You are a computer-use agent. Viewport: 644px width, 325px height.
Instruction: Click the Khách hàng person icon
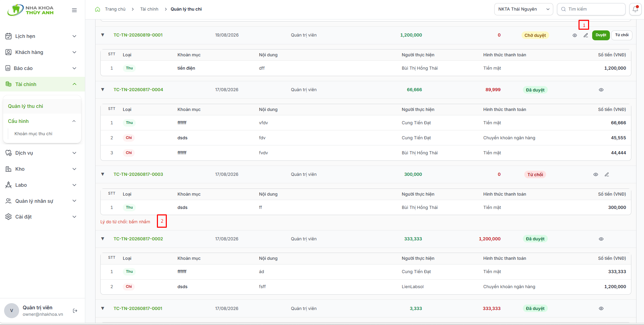9,52
